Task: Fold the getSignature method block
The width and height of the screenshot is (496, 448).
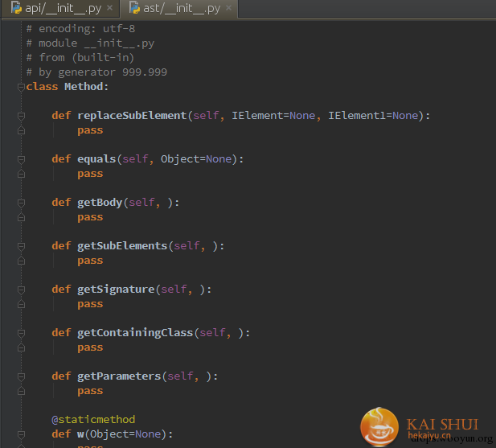Action: 21,290
